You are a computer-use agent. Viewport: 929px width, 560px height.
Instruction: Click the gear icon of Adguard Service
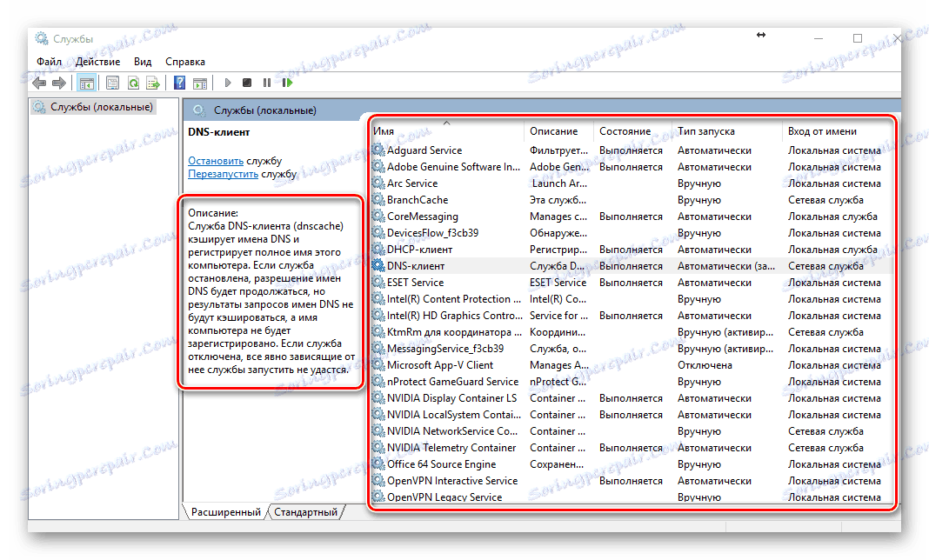coord(378,150)
